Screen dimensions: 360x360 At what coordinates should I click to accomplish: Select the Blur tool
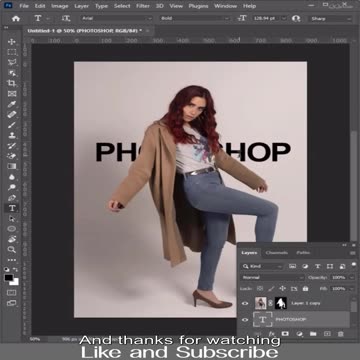pos(12,177)
